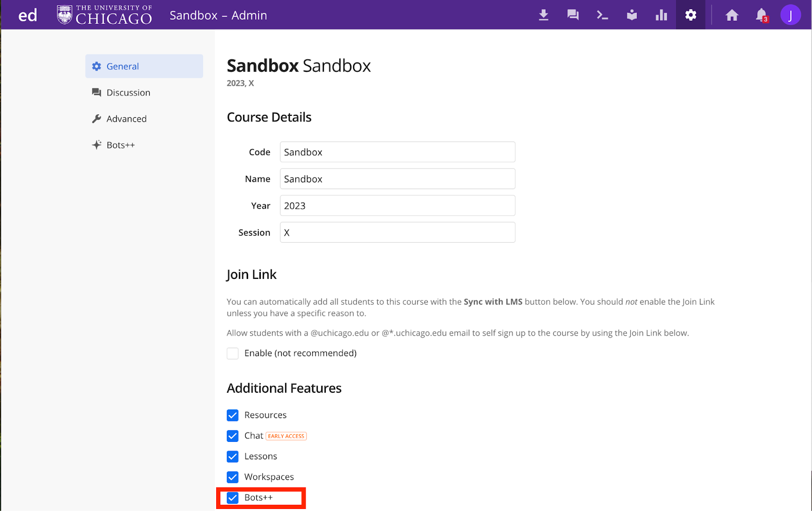The height and width of the screenshot is (511, 812).
Task: Enable the Join Link checkbox
Action: click(232, 354)
